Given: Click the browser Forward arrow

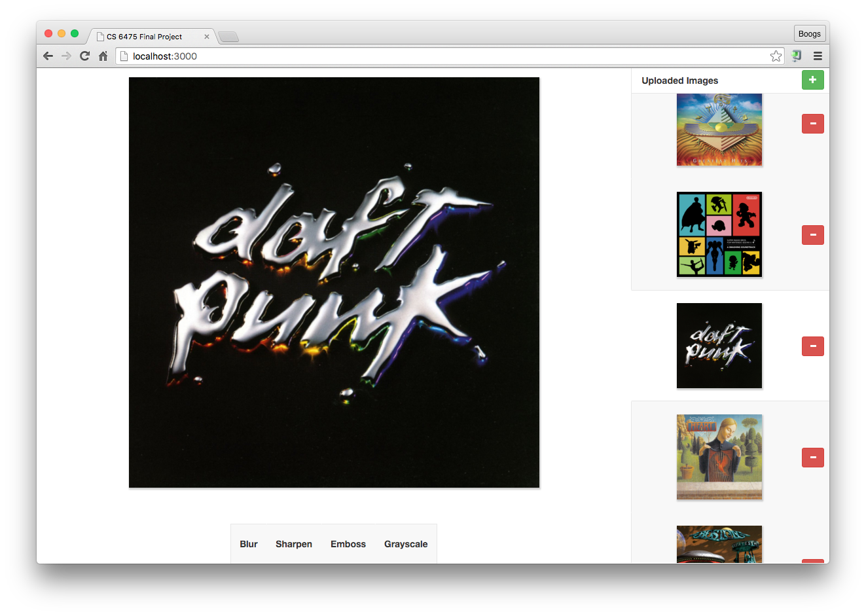Looking at the screenshot, I should click(x=66, y=56).
